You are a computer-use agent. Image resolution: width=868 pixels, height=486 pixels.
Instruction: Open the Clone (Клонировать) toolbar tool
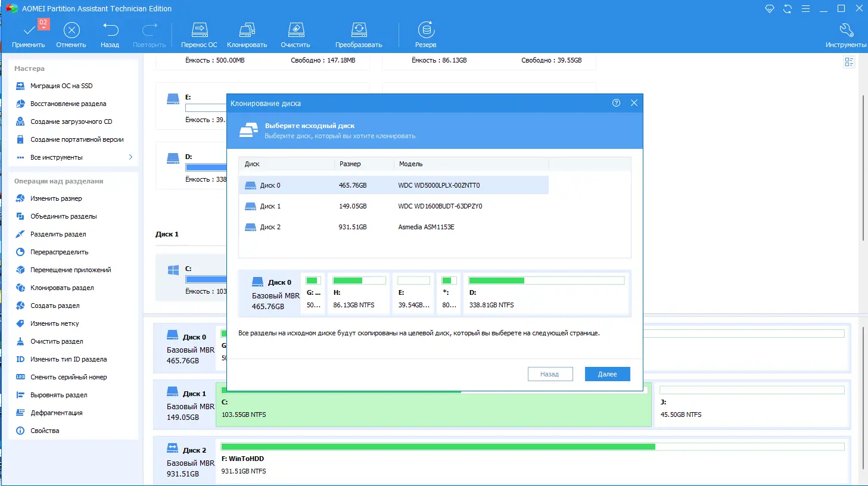[247, 35]
